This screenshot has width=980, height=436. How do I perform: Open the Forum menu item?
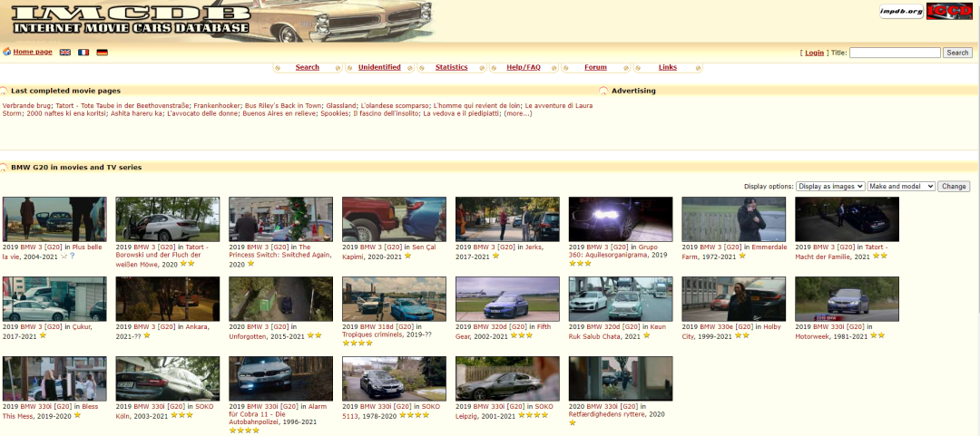click(x=595, y=67)
